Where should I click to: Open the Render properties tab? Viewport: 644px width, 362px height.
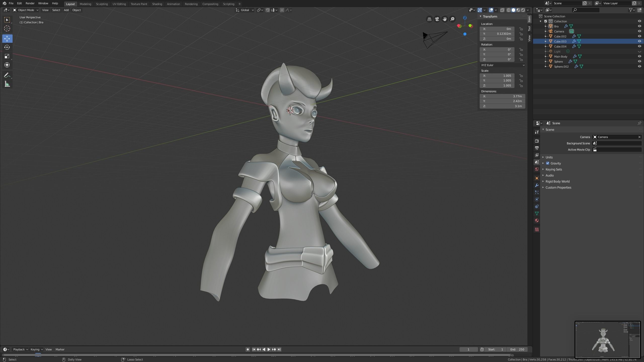[537, 141]
